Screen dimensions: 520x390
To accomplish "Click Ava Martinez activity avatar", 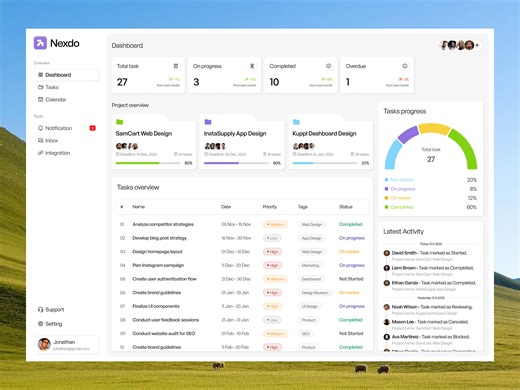I will point(387,337).
